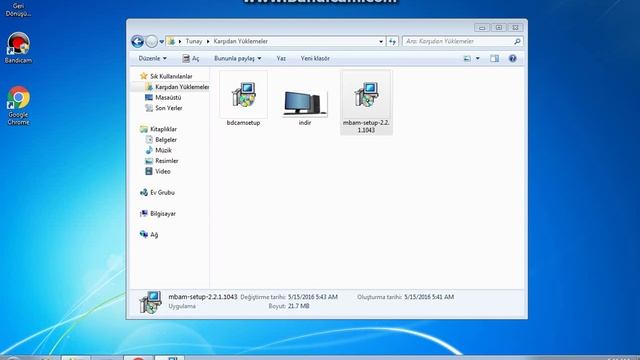The image size is (640, 360).
Task: Click the Karşıdan Yüklemeler address bar segment
Action: [240, 41]
